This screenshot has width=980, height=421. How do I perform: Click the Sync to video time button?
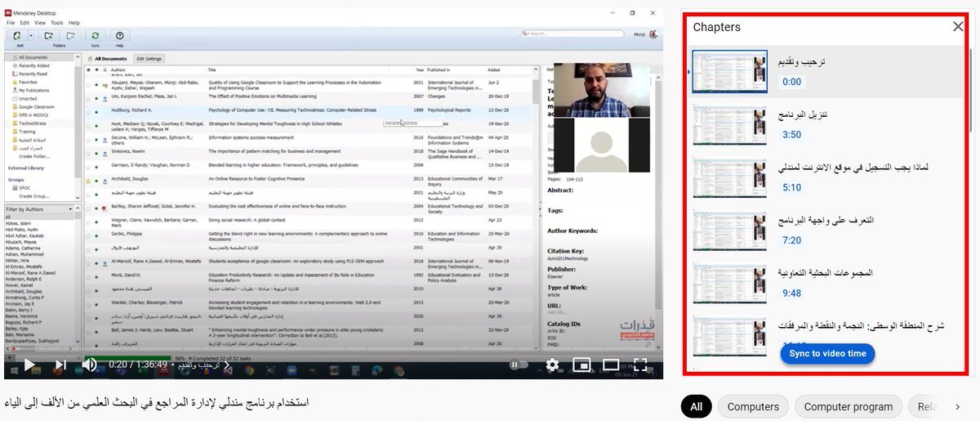click(828, 353)
